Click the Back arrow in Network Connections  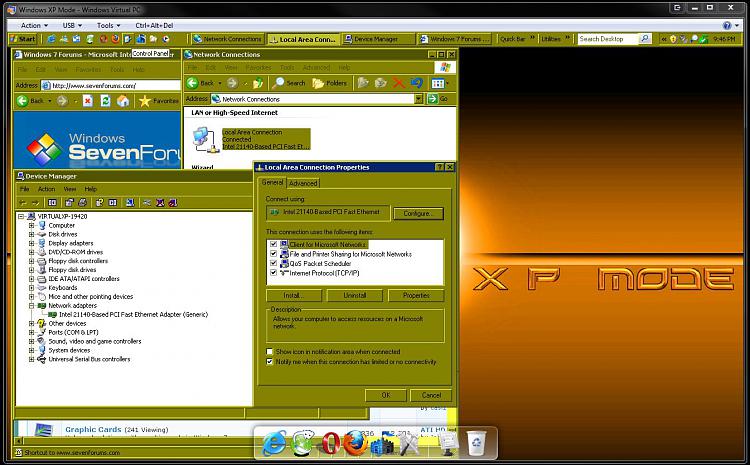[193, 83]
